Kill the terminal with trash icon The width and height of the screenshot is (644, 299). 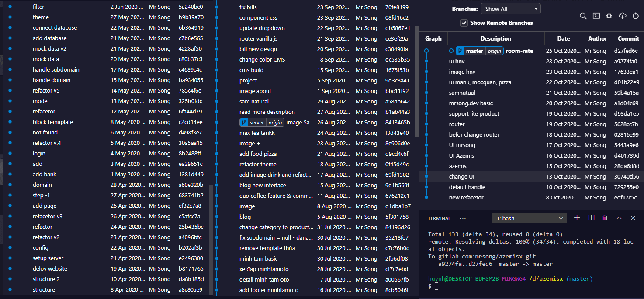605,218
